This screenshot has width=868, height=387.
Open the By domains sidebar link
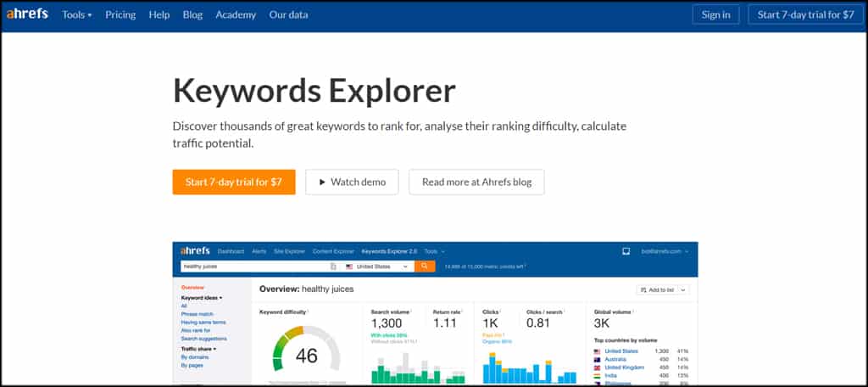click(194, 357)
